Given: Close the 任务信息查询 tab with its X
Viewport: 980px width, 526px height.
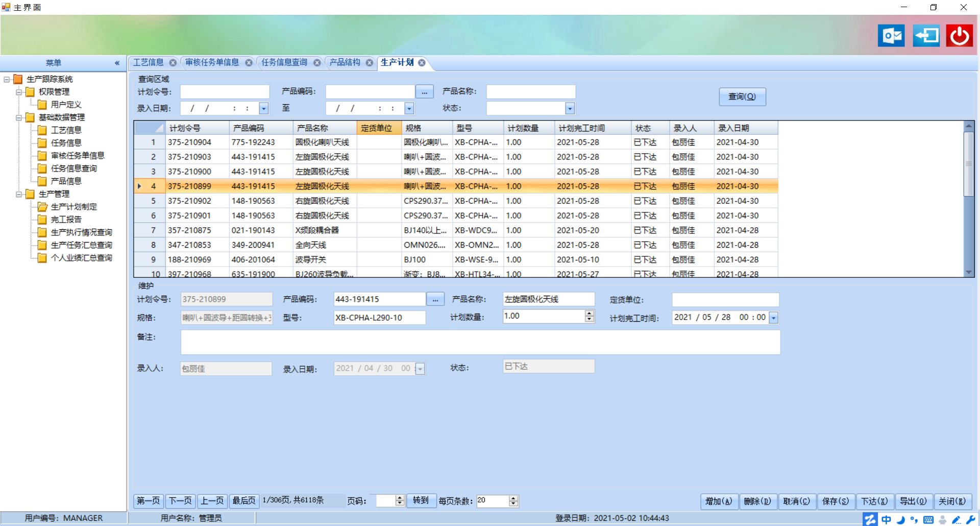Looking at the screenshot, I should pos(317,62).
